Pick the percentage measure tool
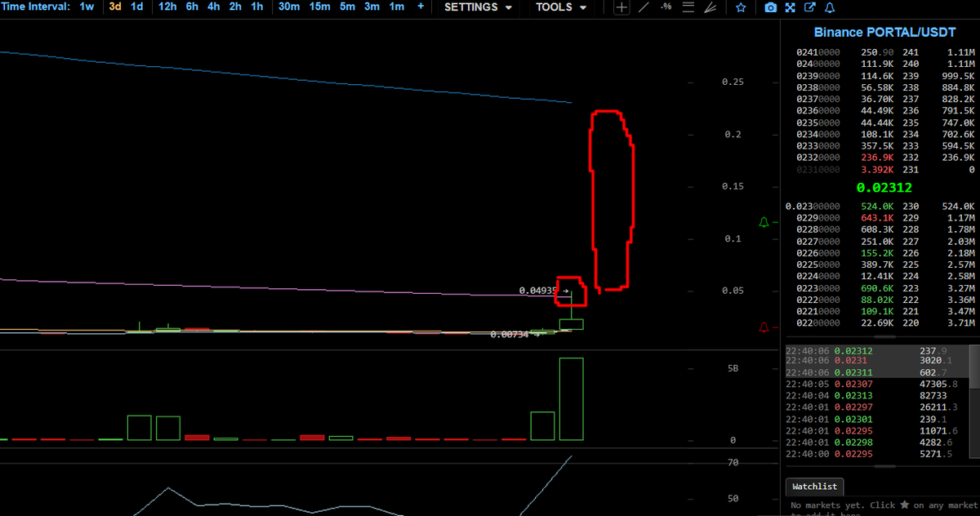 (666, 7)
